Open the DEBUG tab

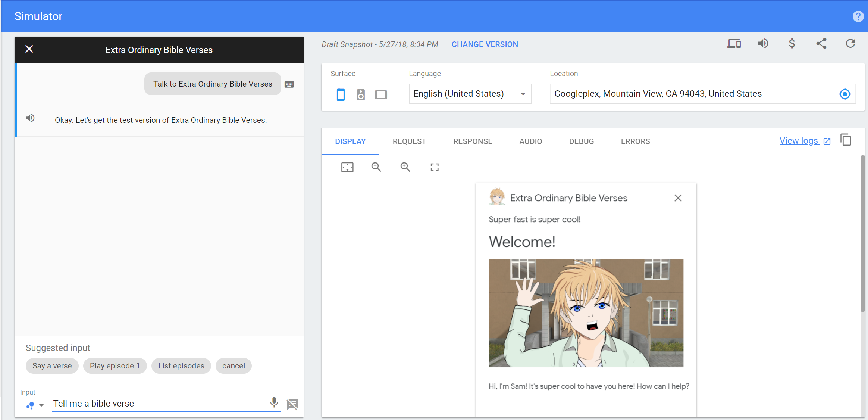pyautogui.click(x=581, y=141)
